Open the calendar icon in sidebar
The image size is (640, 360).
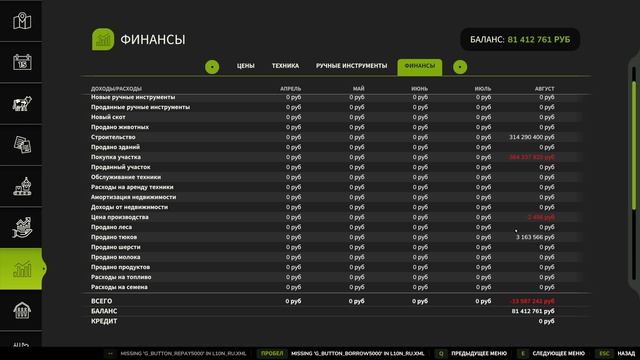pyautogui.click(x=22, y=62)
